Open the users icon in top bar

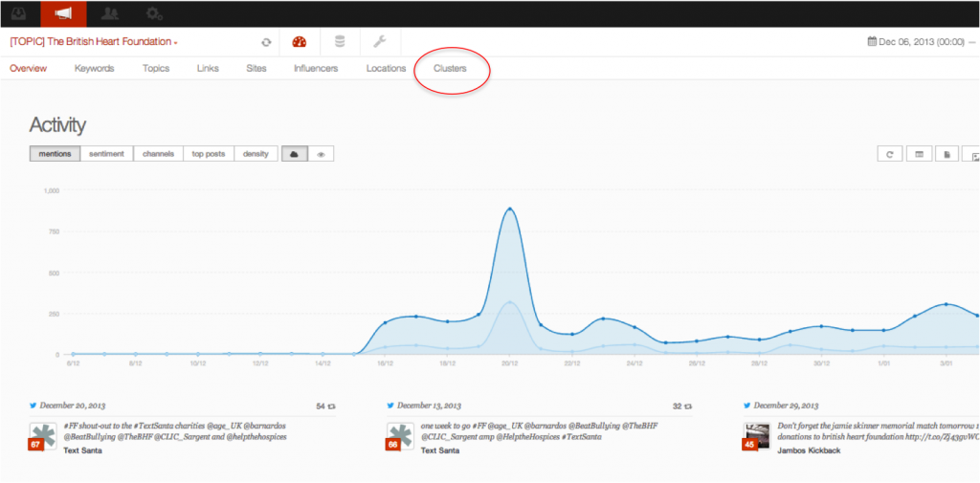click(x=109, y=13)
